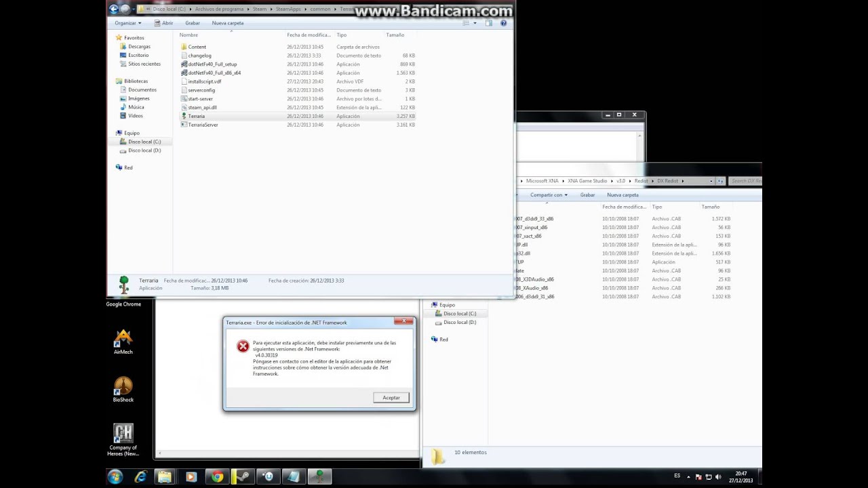Open Imágenes library in the sidebar
868x488 pixels.
[138, 98]
